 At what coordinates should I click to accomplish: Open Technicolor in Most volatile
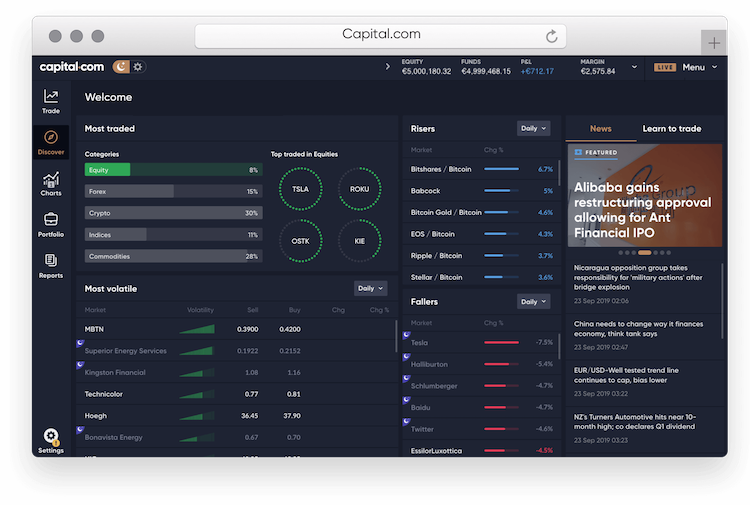tap(236, 394)
